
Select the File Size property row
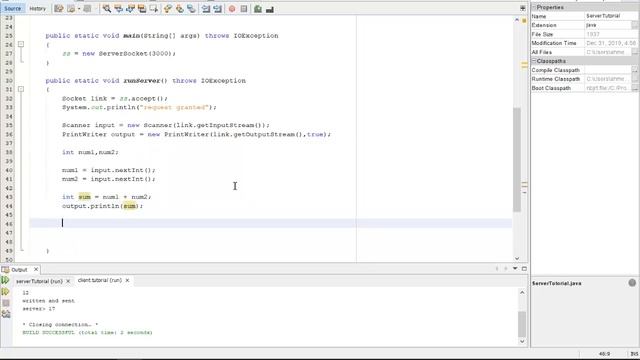584,34
